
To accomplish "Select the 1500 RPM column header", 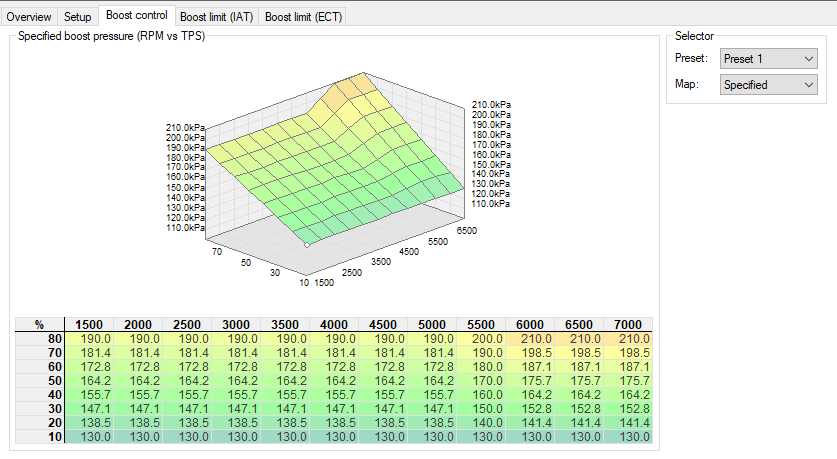I will [x=89, y=325].
